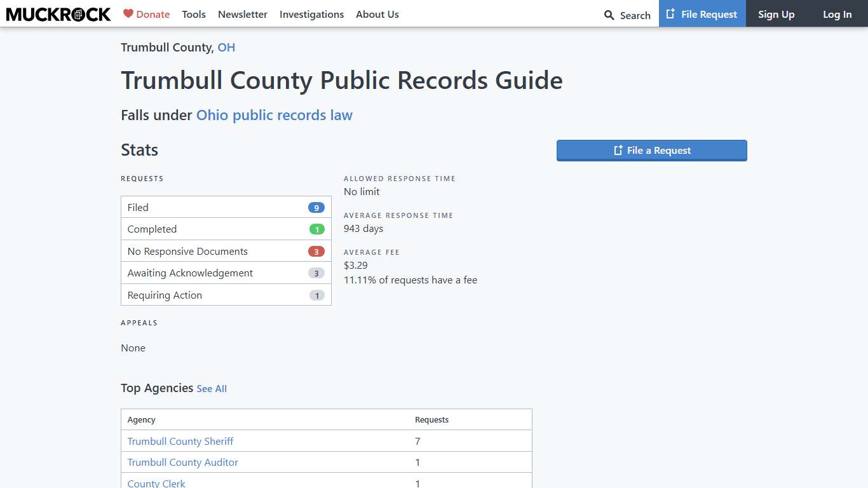Screen dimensions: 868x488
Task: Click the red No Responsive Documents badge
Action: (317, 251)
